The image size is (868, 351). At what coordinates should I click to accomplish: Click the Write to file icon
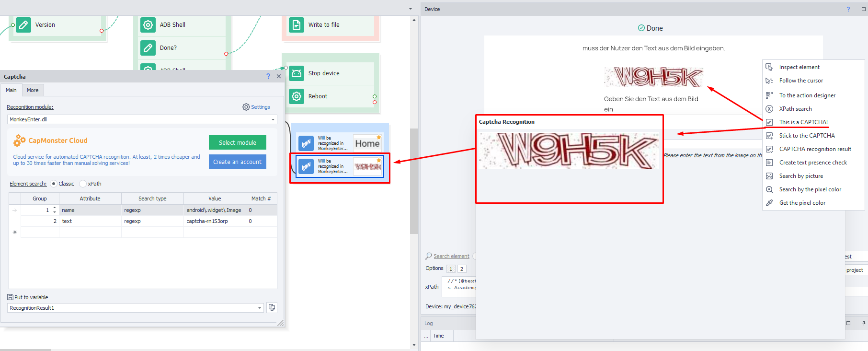tap(297, 25)
